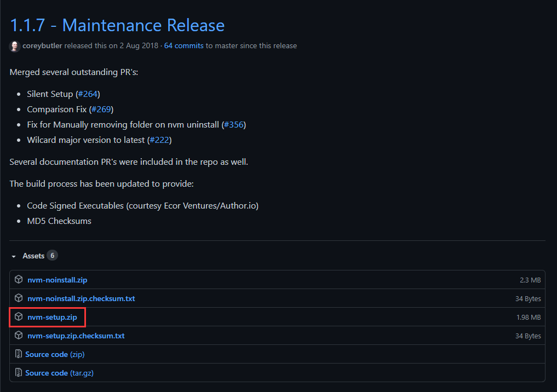Screen dimensions: 557x392
Task: Open the 1.1.7 Maintenance Release title link
Action: (x=117, y=25)
